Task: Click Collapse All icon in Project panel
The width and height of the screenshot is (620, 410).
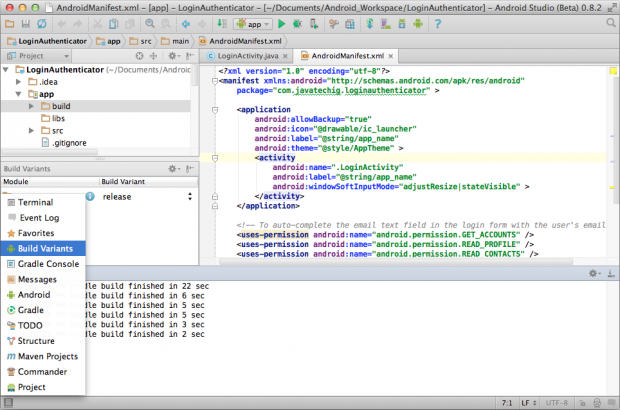Action: 153,56
